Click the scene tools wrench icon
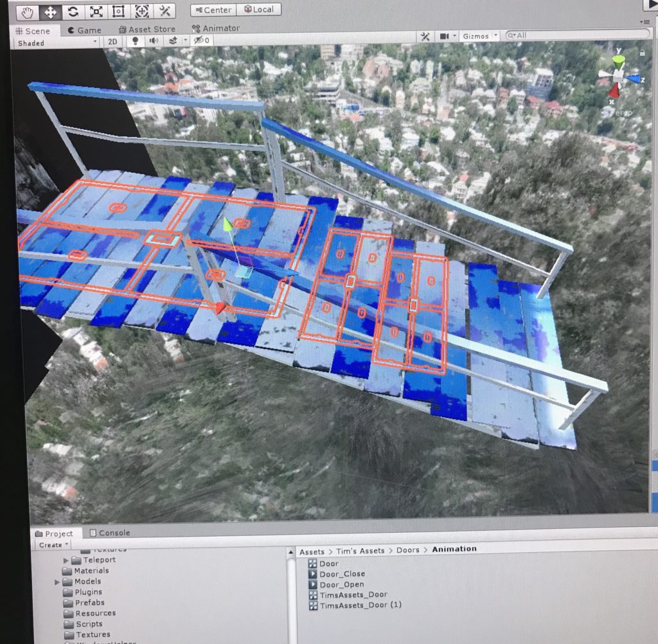Image resolution: width=658 pixels, height=644 pixels. coord(425,37)
